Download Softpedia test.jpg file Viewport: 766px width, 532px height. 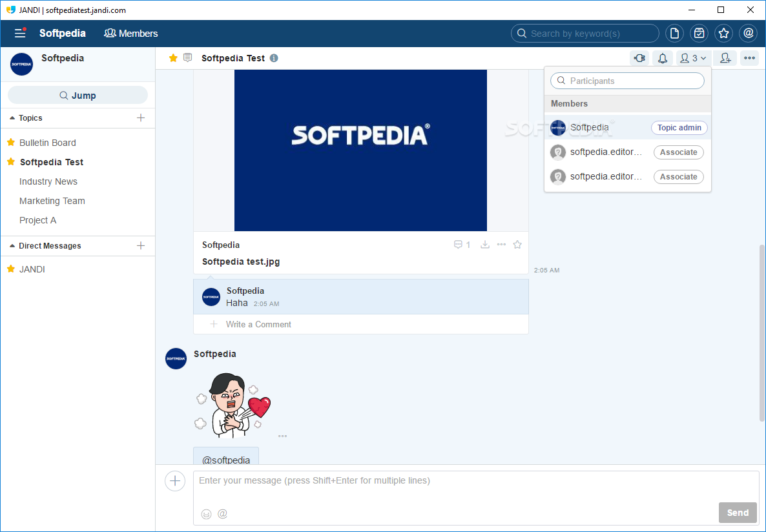[x=484, y=245]
